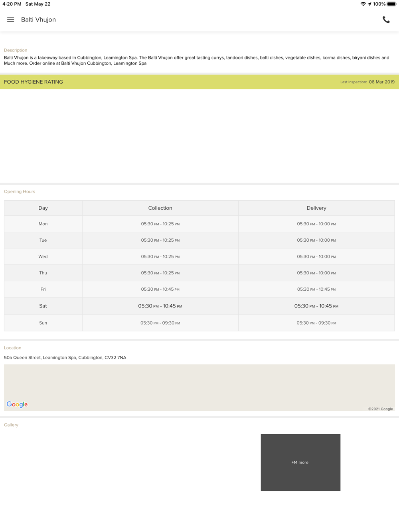Tap the 4:20 PM clock in status bar

12,4
